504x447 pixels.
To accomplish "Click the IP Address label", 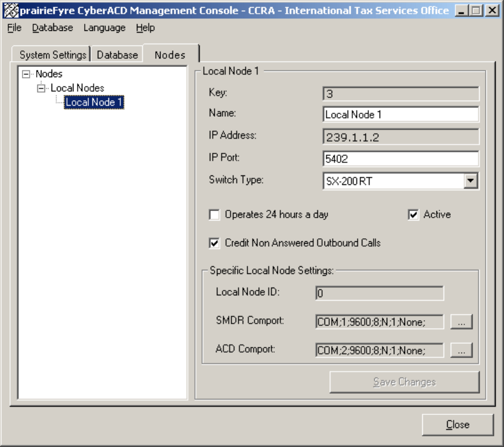I will coord(232,135).
